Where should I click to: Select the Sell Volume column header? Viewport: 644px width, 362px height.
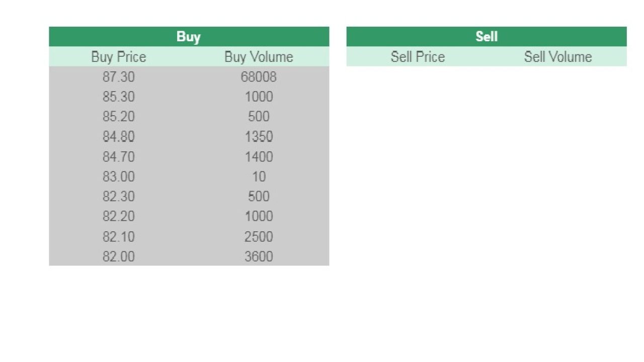point(557,57)
